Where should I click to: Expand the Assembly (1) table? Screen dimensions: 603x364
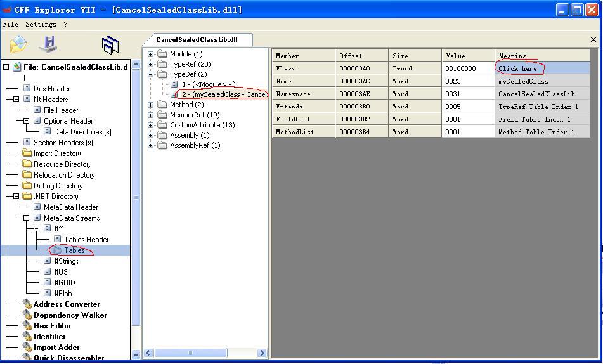click(151, 135)
